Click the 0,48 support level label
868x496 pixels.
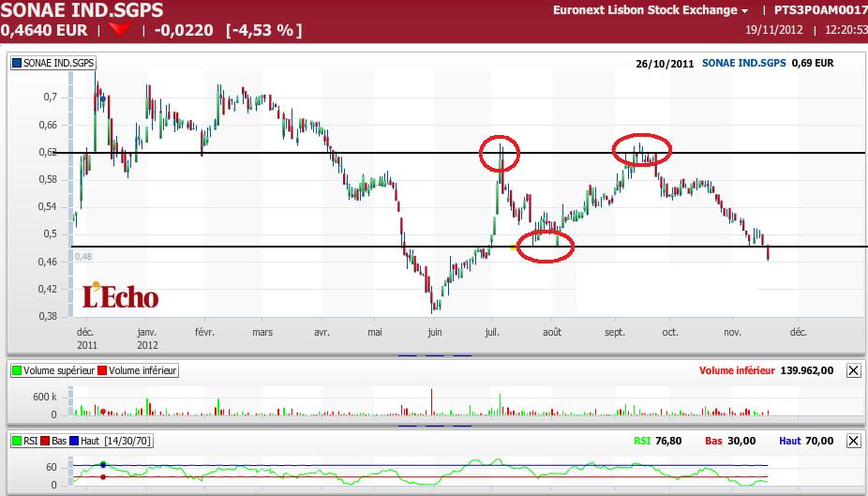click(x=83, y=256)
